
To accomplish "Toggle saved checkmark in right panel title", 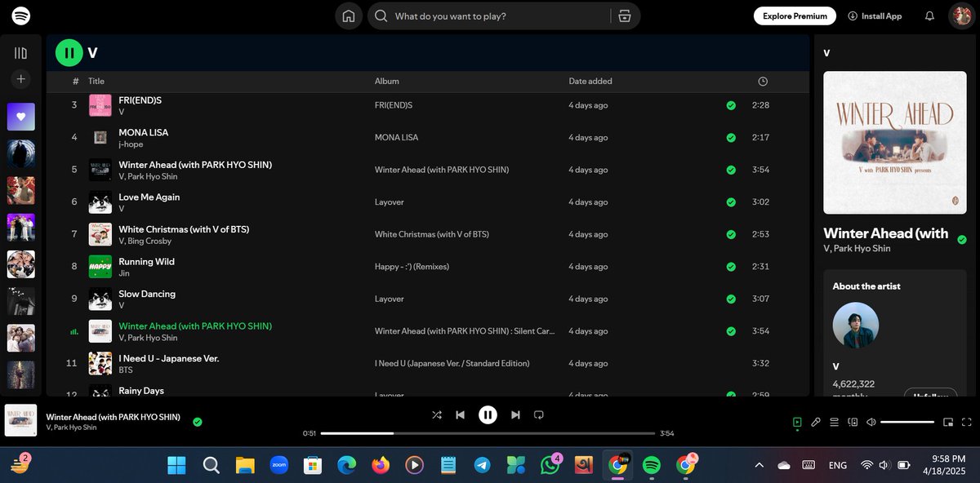I will pos(962,239).
